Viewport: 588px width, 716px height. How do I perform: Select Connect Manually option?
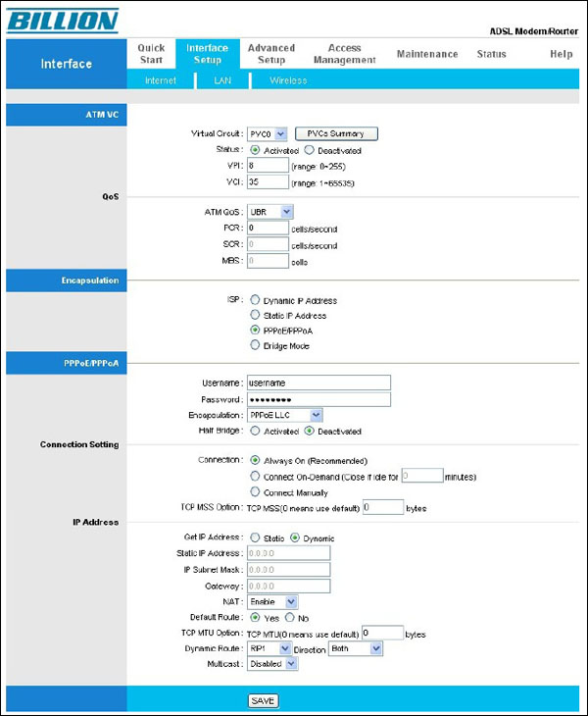pyautogui.click(x=256, y=491)
